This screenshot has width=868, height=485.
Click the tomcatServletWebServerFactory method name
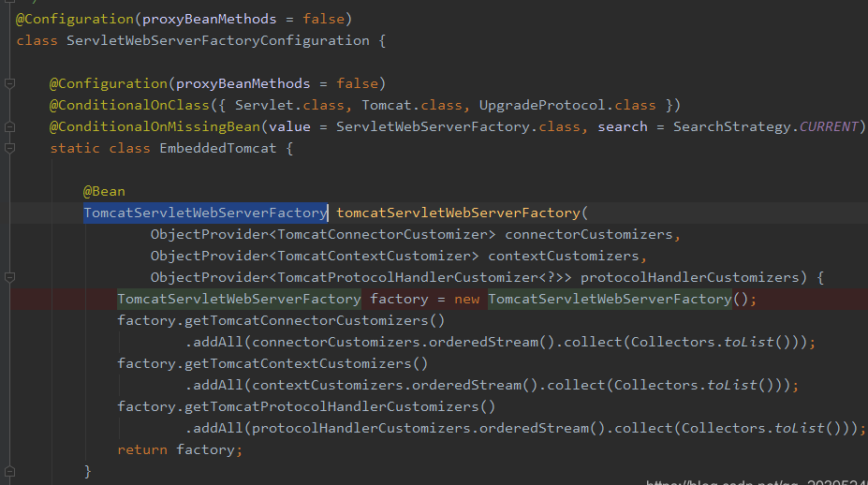459,213
